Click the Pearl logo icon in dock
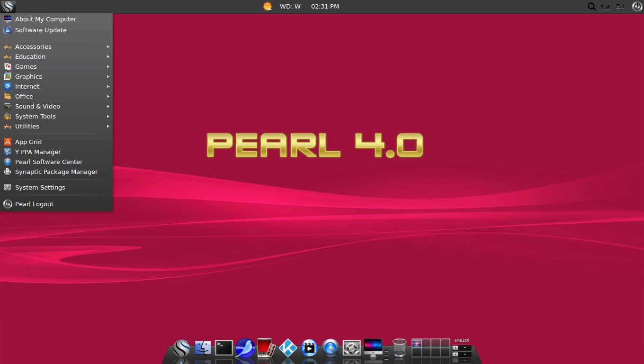 point(181,348)
